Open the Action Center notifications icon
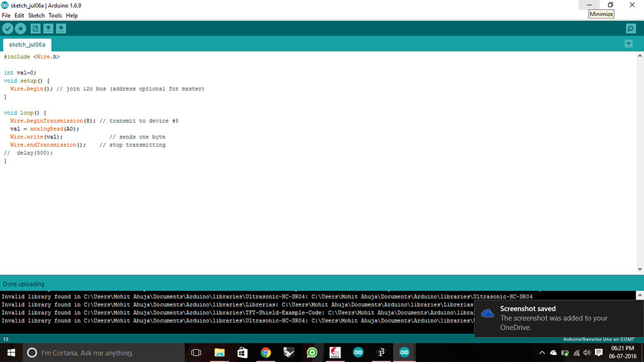 click(x=599, y=352)
